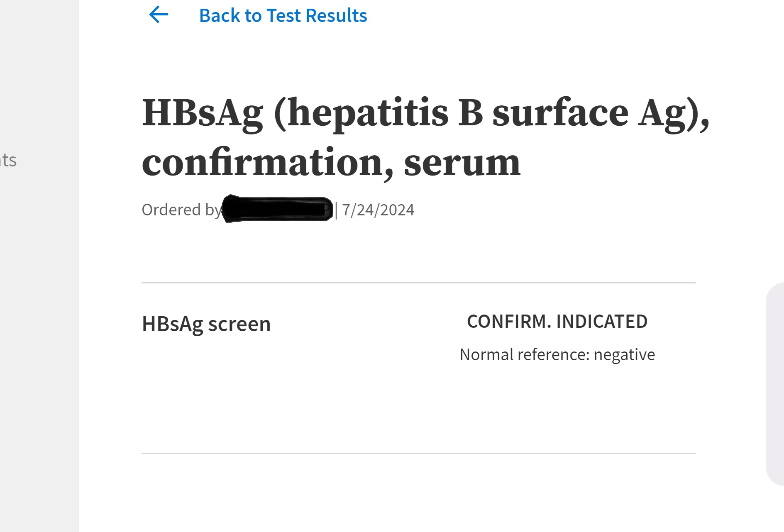Click the word 'negative' in the reference range
Viewport: 784px width, 532px height.
pyautogui.click(x=624, y=355)
